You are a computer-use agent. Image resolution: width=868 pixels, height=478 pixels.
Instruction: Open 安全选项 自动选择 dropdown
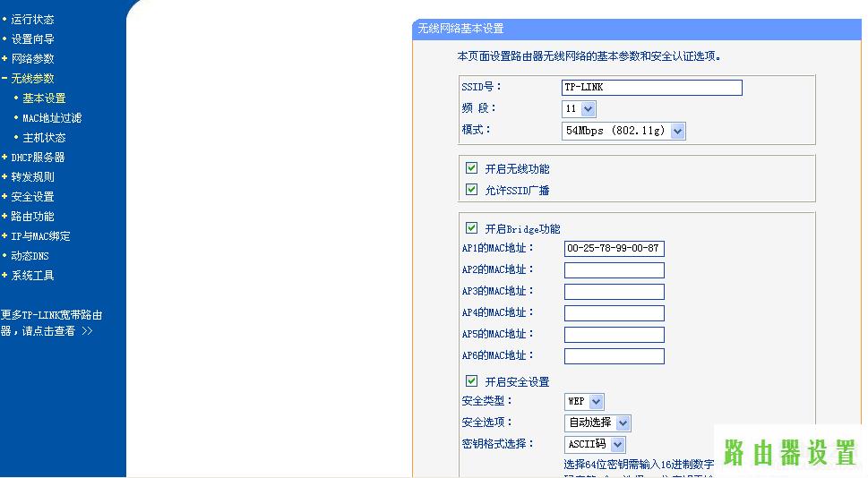597,423
